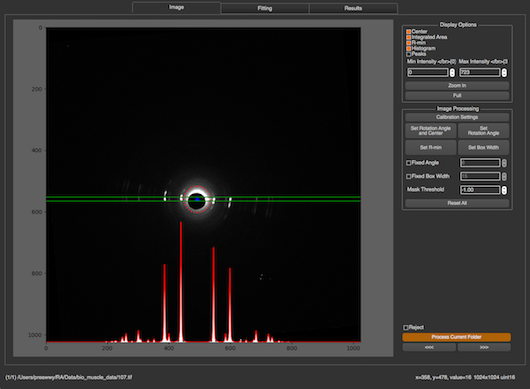Click the file path in status bar
530x389 pixels.
tap(69, 377)
